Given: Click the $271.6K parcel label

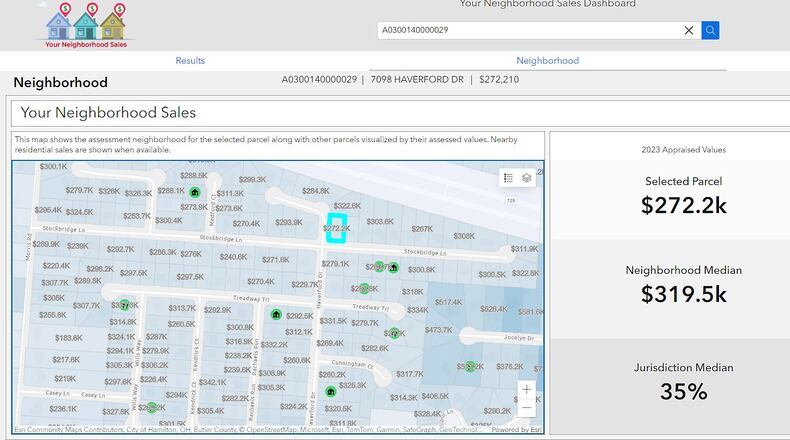Looking at the screenshot, I should (276, 260).
